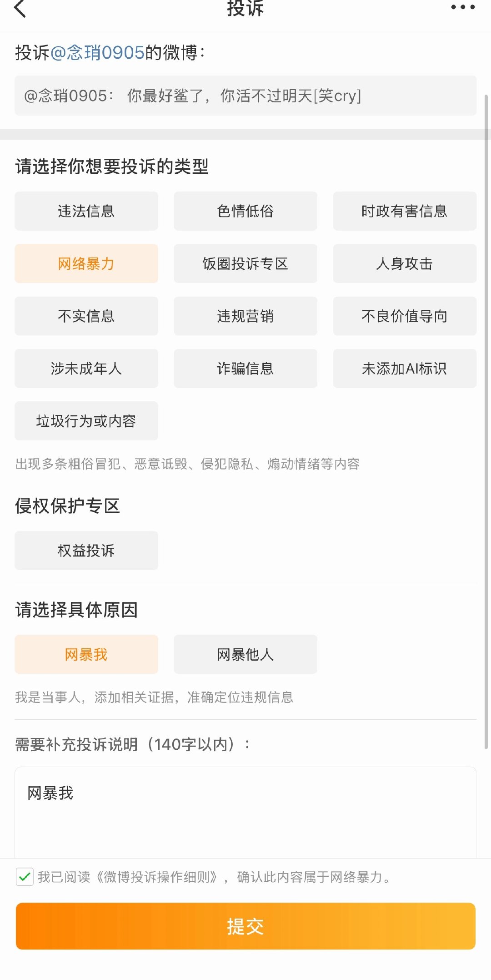
Task: Choose the 色情低俗 complaint type
Action: [245, 211]
